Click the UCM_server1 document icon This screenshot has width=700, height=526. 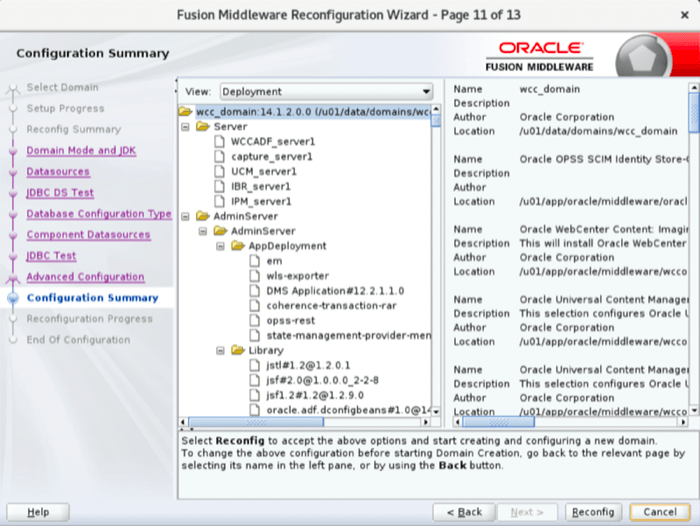219,171
